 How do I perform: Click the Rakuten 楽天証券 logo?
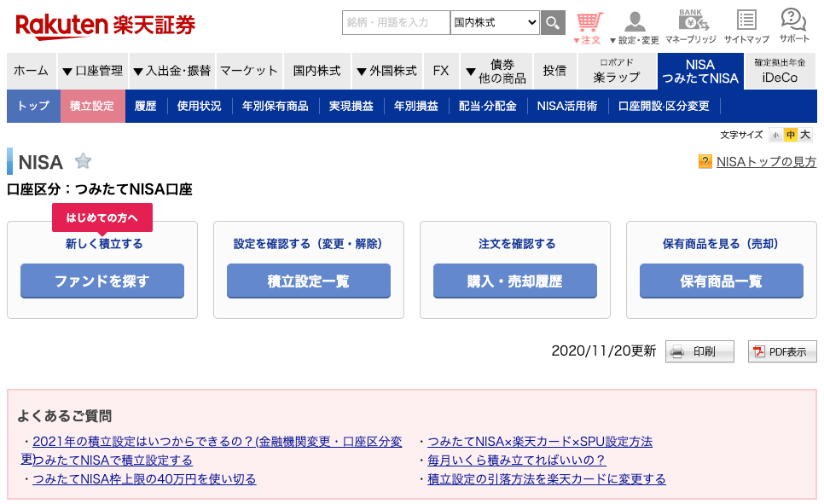[105, 26]
